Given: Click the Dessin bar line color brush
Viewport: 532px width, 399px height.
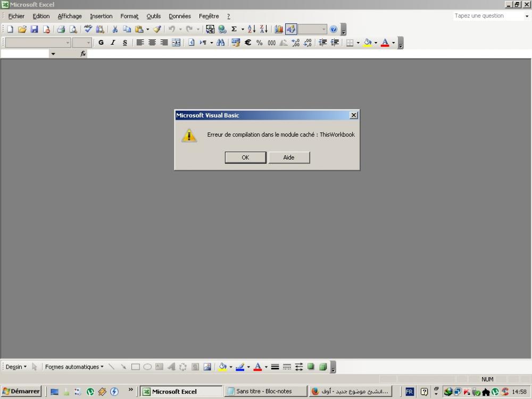Looking at the screenshot, I should (240, 367).
